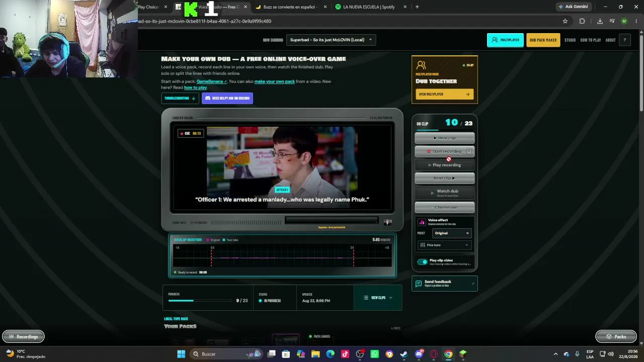Viewport: 644px width, 362px height.
Task: Open File Explorer from the taskbar
Action: pos(315,354)
